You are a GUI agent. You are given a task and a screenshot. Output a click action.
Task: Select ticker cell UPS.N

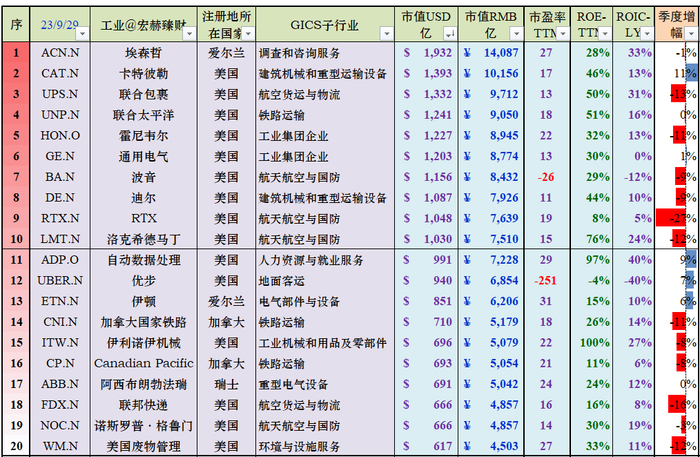[x=60, y=94]
